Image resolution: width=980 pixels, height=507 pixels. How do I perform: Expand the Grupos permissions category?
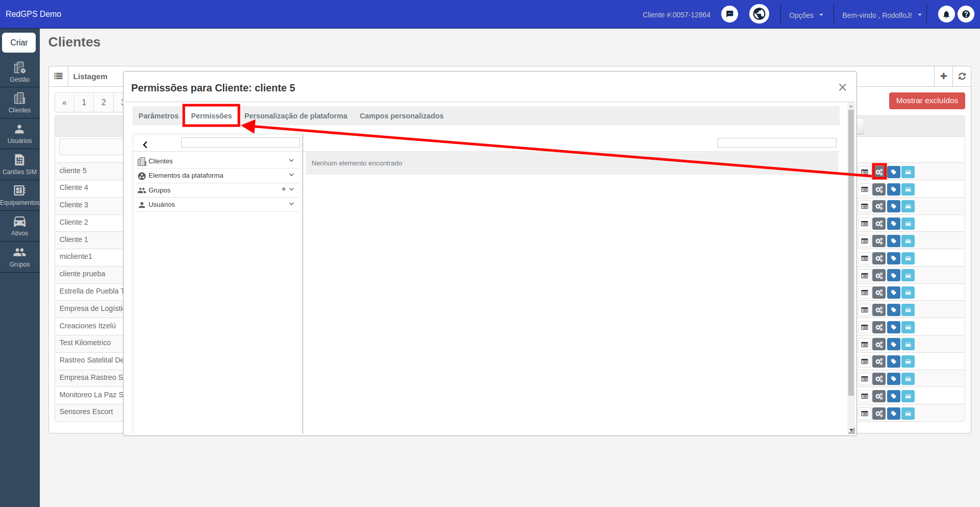pyautogui.click(x=291, y=189)
